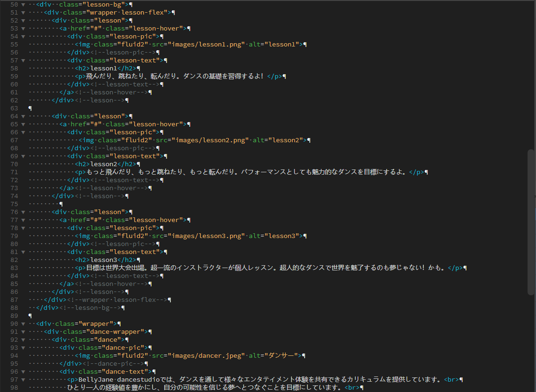Image resolution: width=536 pixels, height=392 pixels.
Task: Click the "images/dancer.jpeg" src string
Action: 207,355
